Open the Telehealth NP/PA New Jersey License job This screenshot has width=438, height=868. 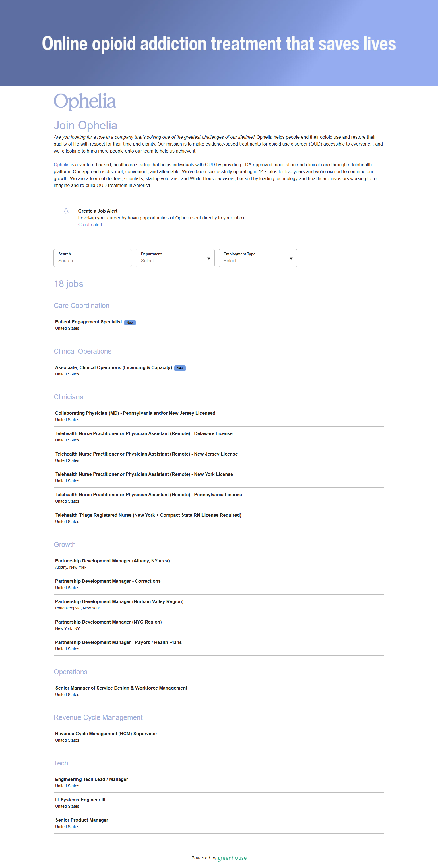tap(219, 457)
